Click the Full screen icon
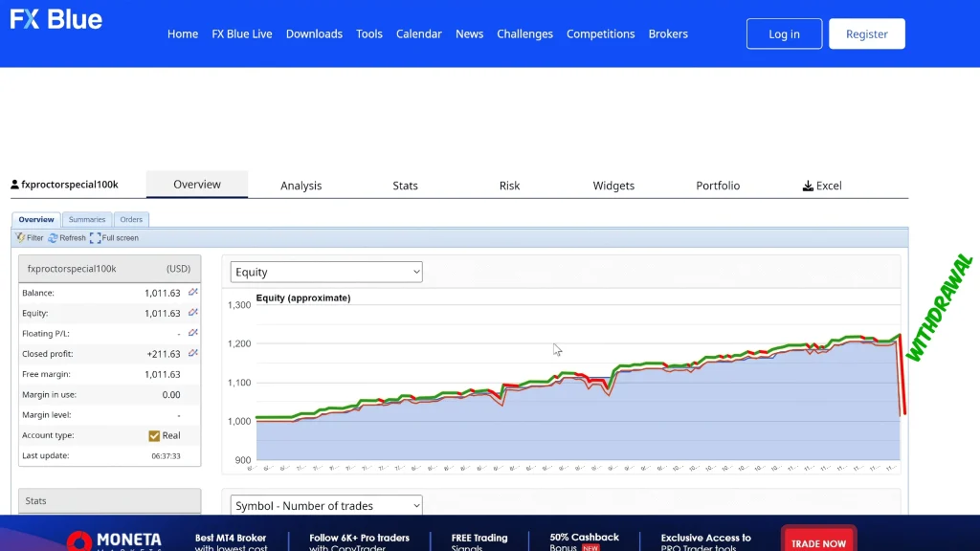980x551 pixels. pyautogui.click(x=95, y=237)
